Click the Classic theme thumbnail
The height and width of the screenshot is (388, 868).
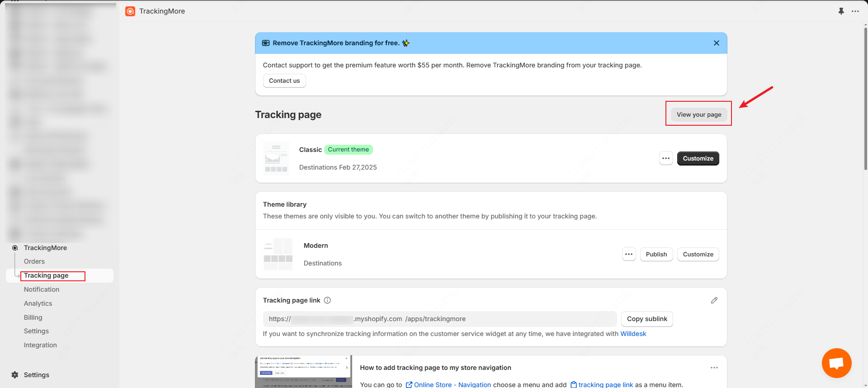pos(276,158)
